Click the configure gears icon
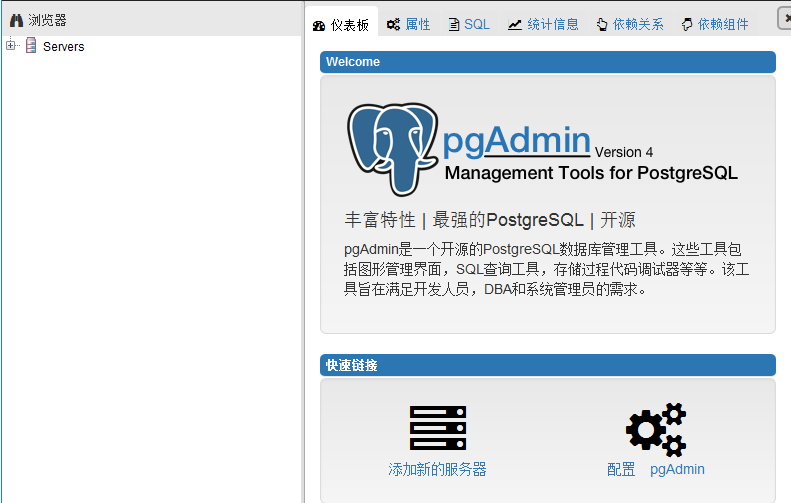The height and width of the screenshot is (503, 791). [656, 429]
